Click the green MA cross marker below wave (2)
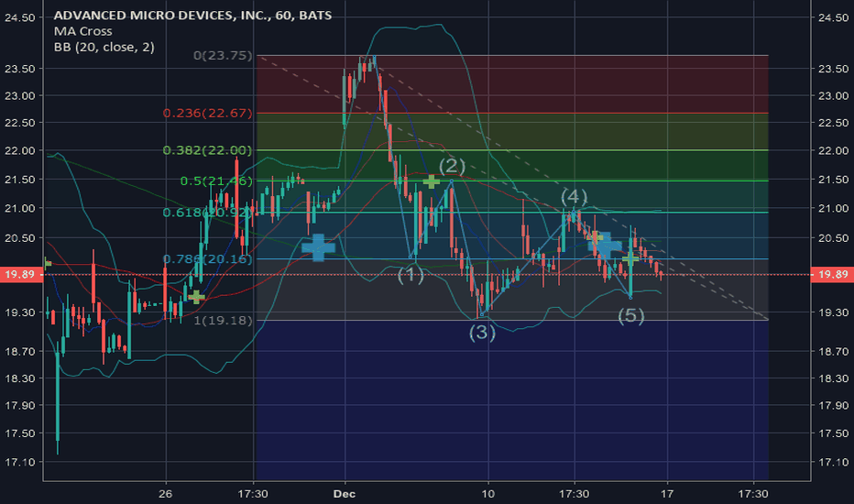This screenshot has width=854, height=504. [x=432, y=181]
